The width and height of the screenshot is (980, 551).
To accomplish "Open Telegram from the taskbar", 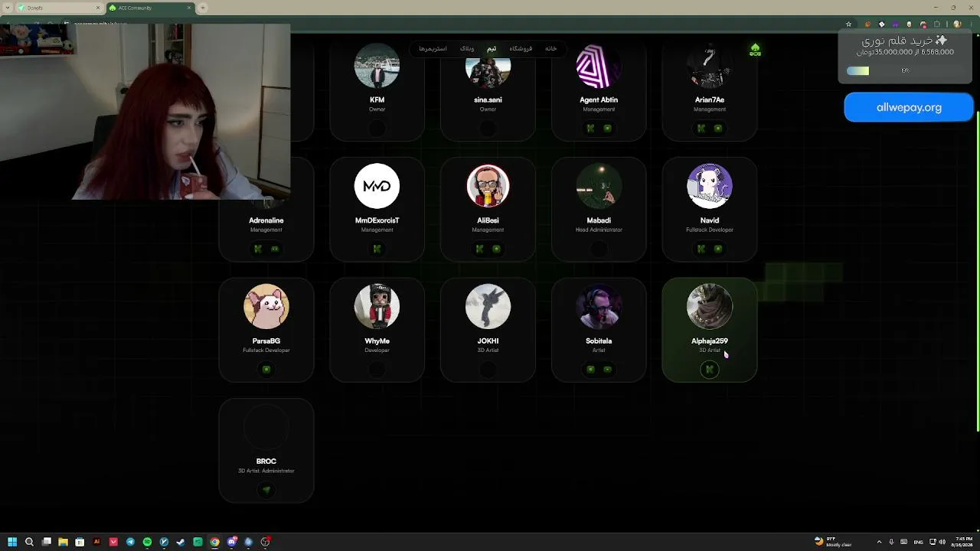I will [130, 542].
